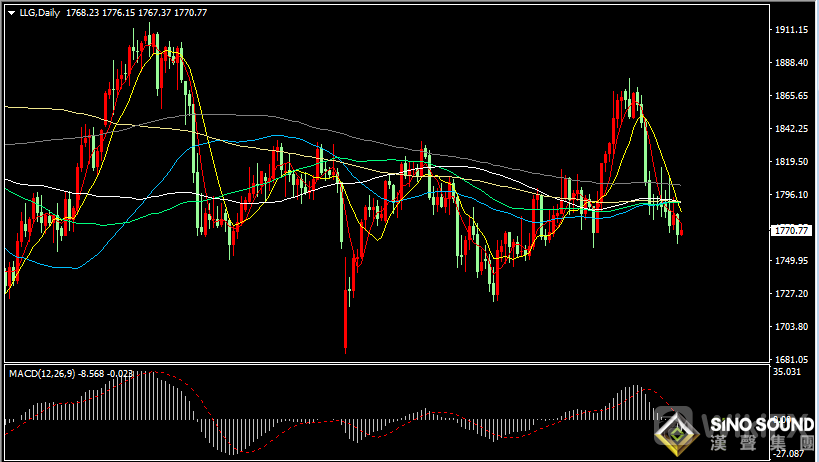
Task: Click the 1865.65 price axis label
Action: pyautogui.click(x=792, y=96)
